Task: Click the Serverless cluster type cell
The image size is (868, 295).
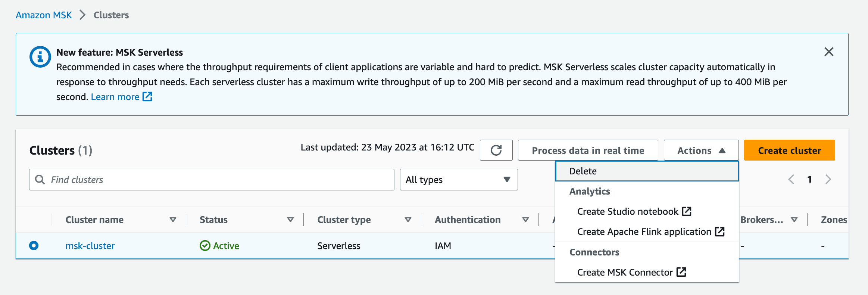Action: 339,246
